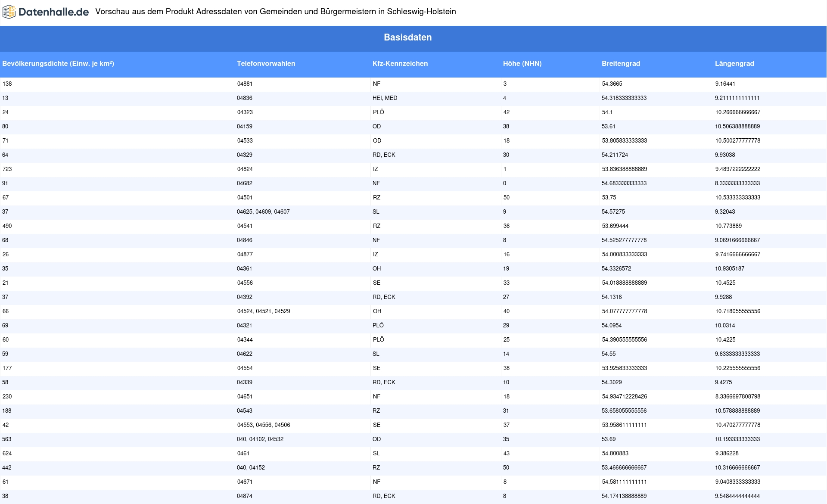Select the density value 188

click(x=7, y=411)
